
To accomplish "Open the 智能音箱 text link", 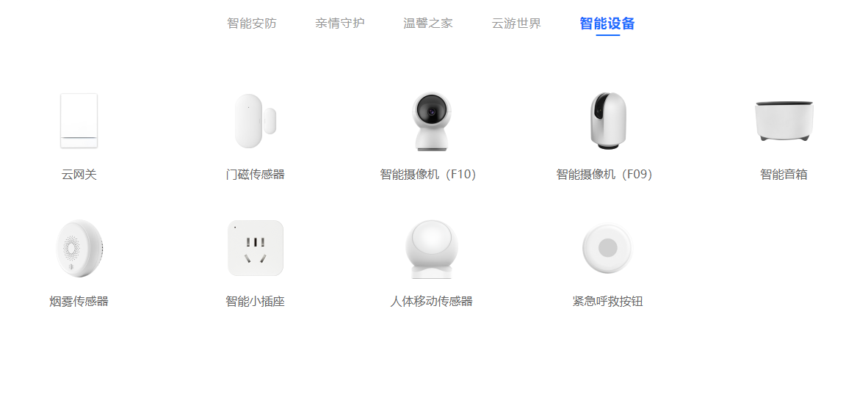I will point(784,175).
